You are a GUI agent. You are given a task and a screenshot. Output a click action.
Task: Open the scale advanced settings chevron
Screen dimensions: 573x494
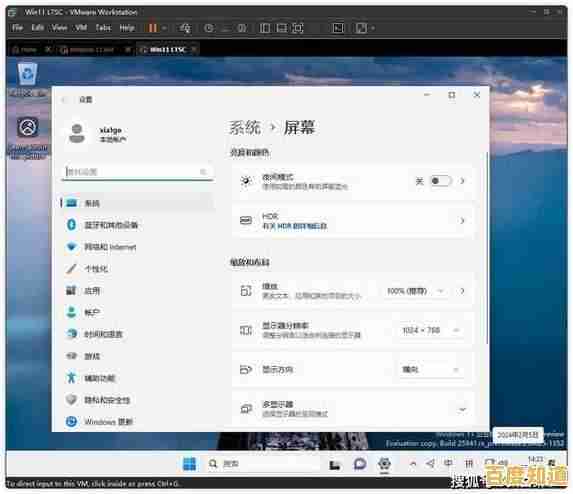pyautogui.click(x=463, y=291)
